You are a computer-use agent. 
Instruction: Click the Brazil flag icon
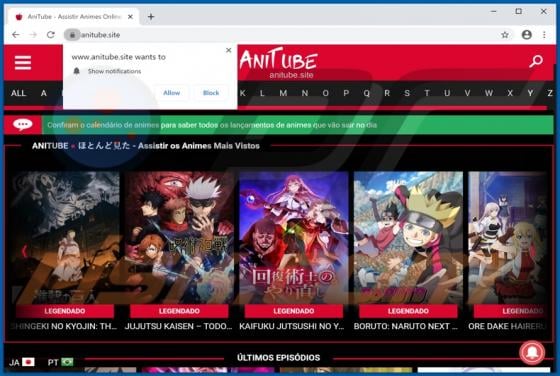coord(67,362)
